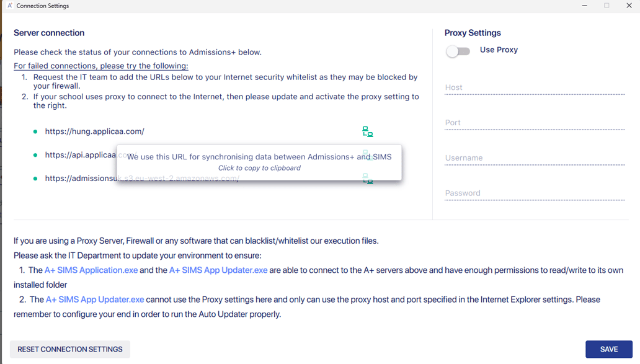This screenshot has height=364, width=640.
Task: Focus the proxy Host field
Action: 534,88
